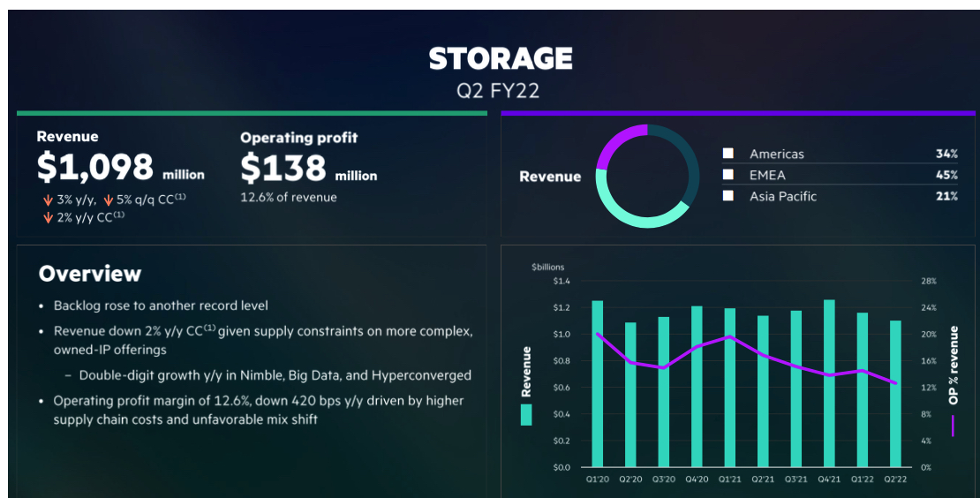Select the Americas legend square
This screenshot has width=980, height=498.
[x=727, y=154]
